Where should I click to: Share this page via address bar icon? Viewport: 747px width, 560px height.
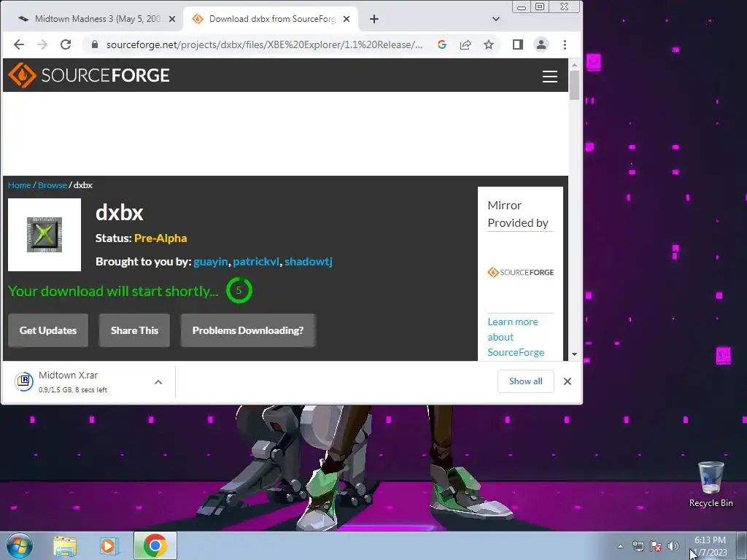(465, 44)
